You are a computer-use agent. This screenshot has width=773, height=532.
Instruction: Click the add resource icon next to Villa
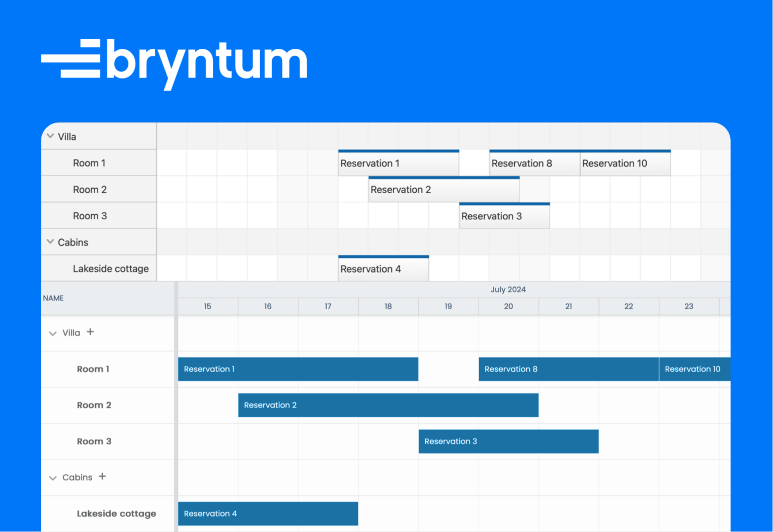click(91, 332)
